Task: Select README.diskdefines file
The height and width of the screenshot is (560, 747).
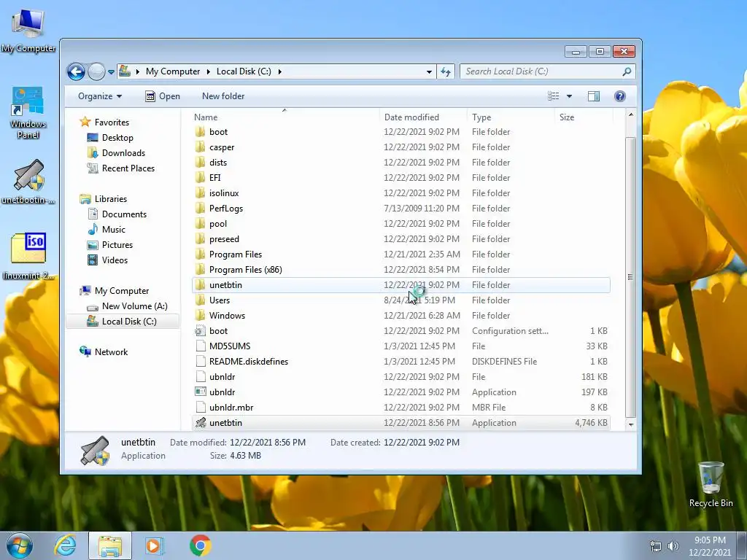Action: (x=248, y=362)
